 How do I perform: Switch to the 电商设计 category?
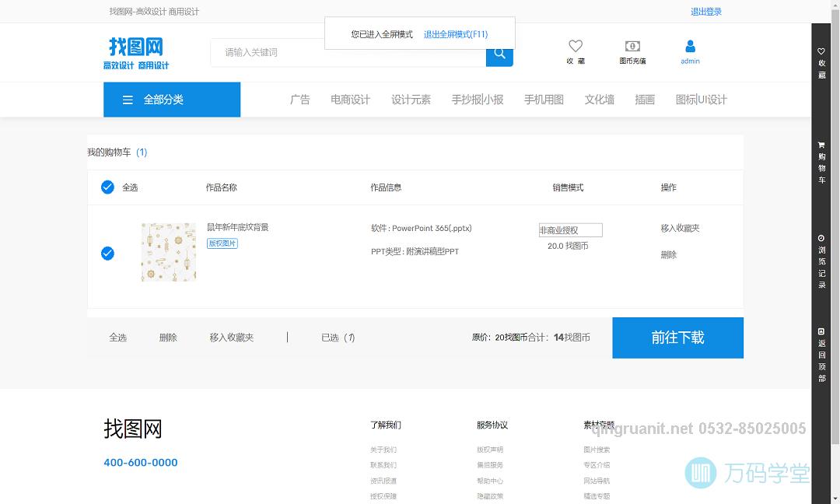pos(350,100)
